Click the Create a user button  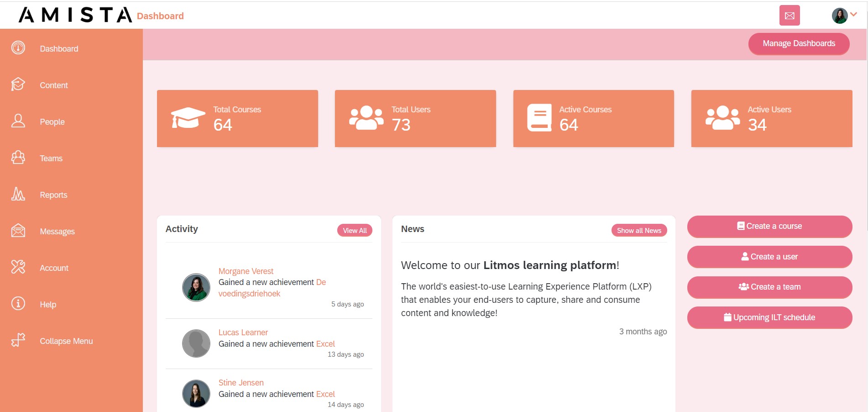click(769, 257)
